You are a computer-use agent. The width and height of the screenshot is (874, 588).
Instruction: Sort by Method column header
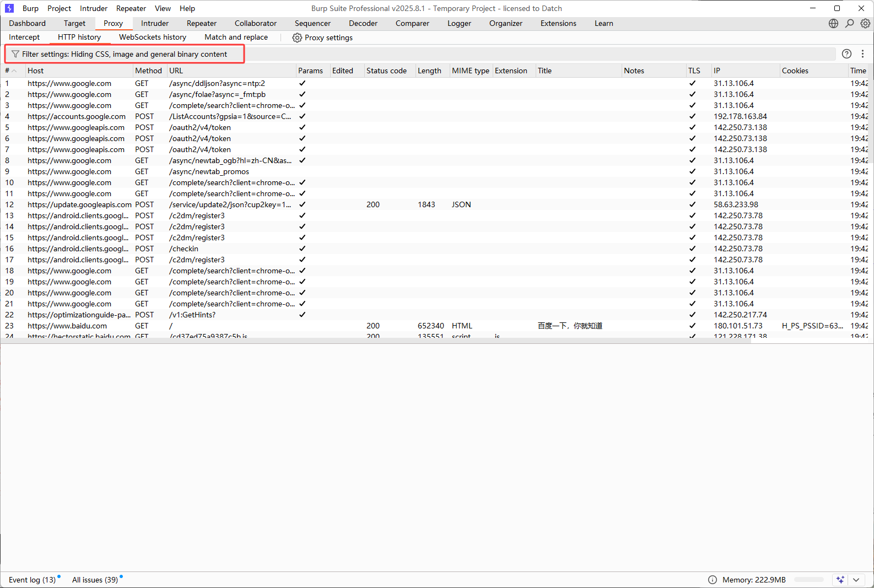click(x=149, y=71)
